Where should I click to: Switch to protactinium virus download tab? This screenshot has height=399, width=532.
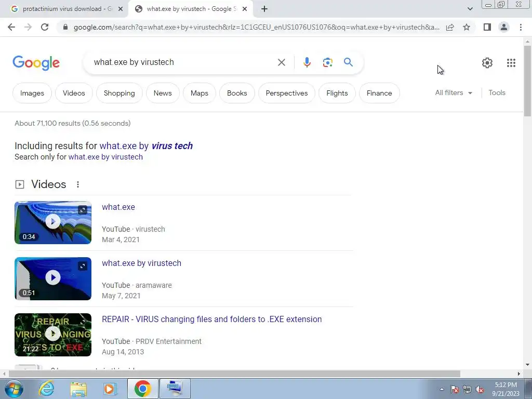(67, 9)
